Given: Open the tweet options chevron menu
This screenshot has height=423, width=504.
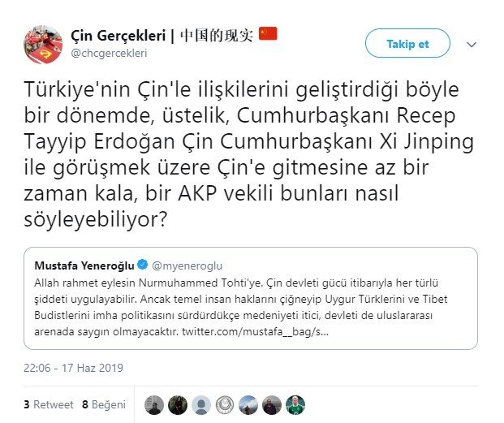Looking at the screenshot, I should (472, 44).
